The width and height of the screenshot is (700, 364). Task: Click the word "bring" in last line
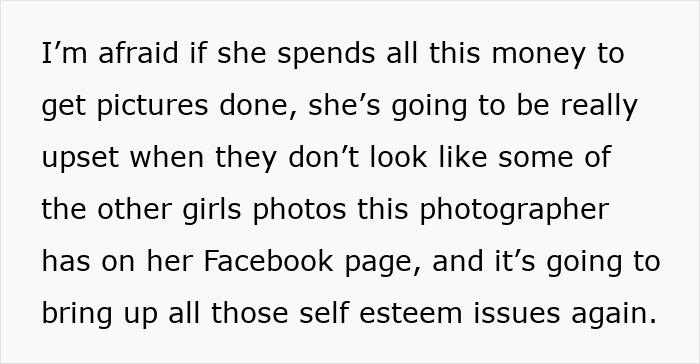click(77, 314)
